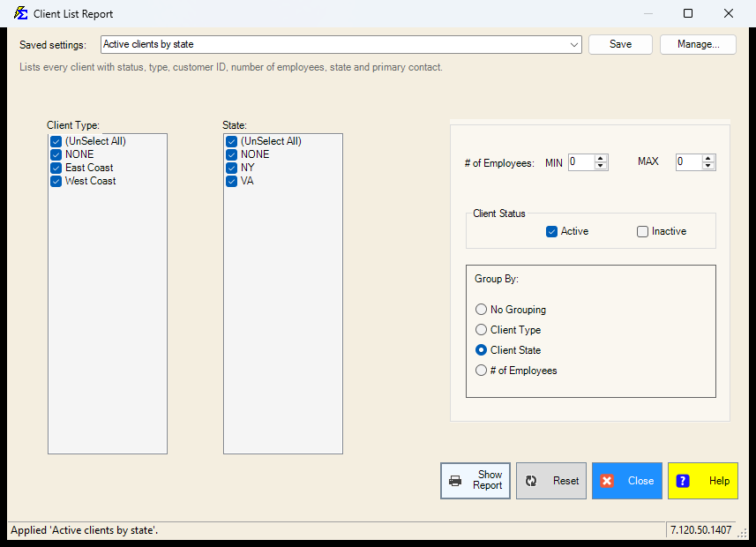This screenshot has height=547, width=756.
Task: Select Client State grouping option
Action: click(481, 349)
